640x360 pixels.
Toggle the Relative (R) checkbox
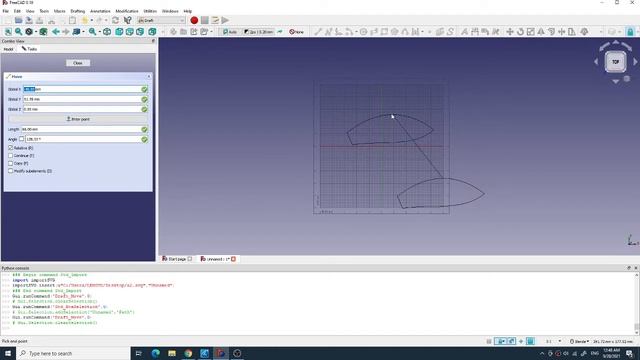pos(11,148)
